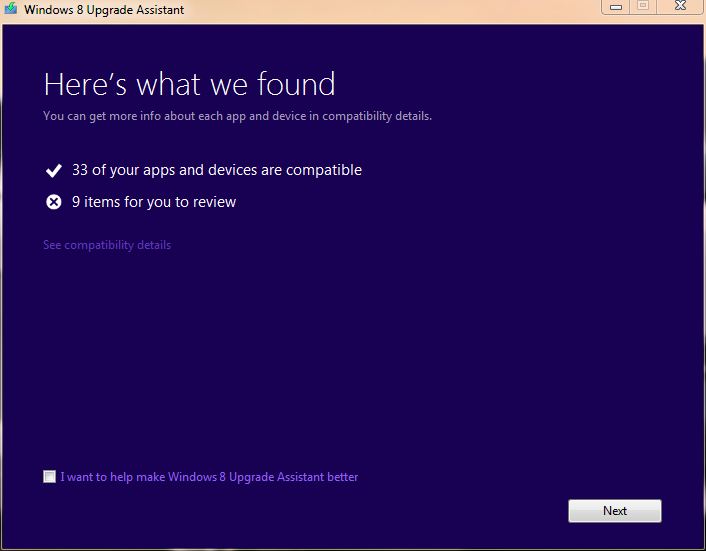Close the Windows 8 Upgrade Assistant window
The height and width of the screenshot is (551, 706).
click(x=680, y=6)
